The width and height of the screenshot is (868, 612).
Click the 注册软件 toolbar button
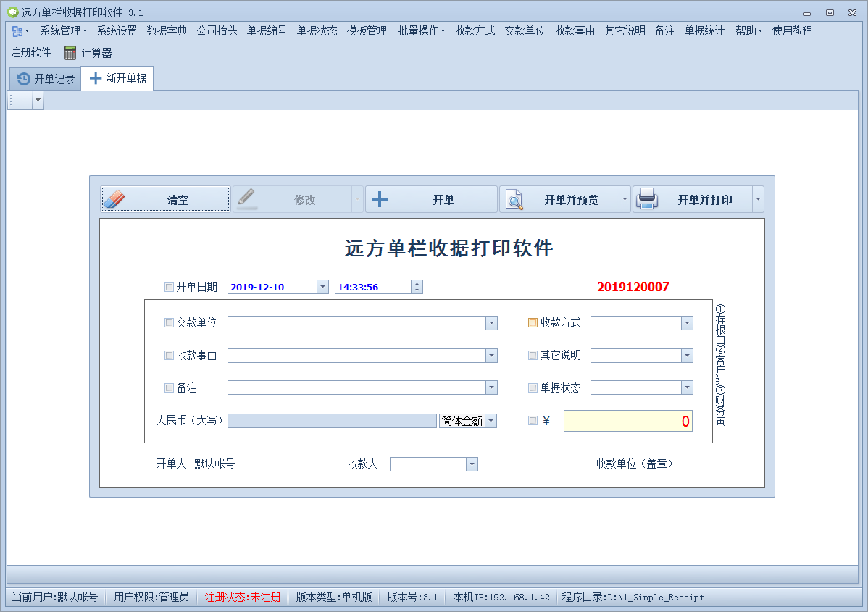tap(30, 53)
